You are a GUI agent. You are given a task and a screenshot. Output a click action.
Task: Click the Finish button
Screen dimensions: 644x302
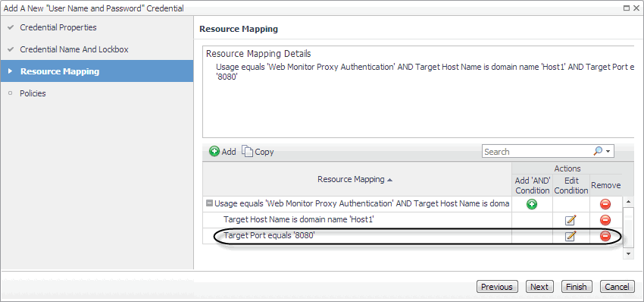[x=577, y=287]
